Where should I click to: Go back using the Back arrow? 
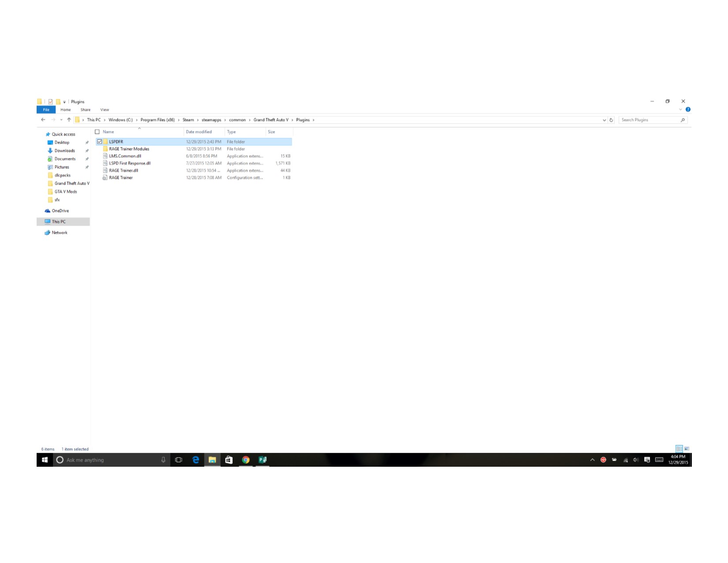point(43,120)
